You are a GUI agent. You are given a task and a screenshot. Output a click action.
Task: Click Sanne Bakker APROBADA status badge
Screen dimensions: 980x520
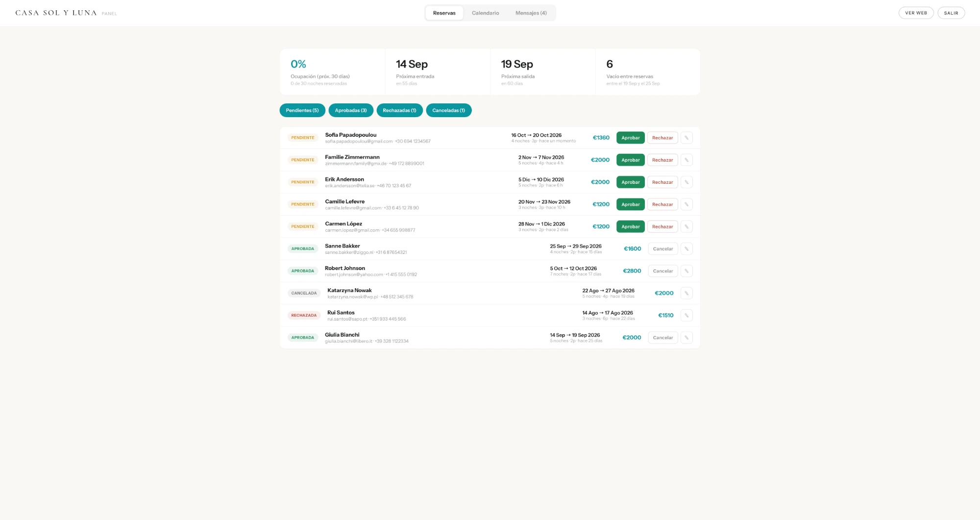point(303,249)
